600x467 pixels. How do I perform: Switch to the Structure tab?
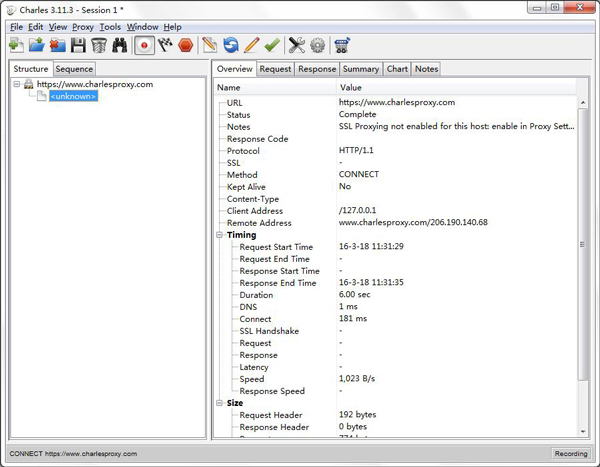(31, 69)
